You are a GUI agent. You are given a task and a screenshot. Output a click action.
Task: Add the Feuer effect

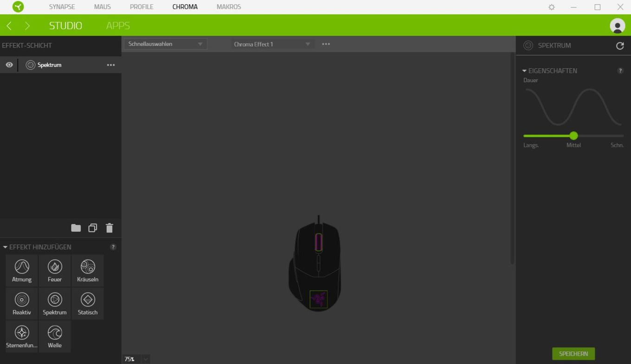point(55,270)
